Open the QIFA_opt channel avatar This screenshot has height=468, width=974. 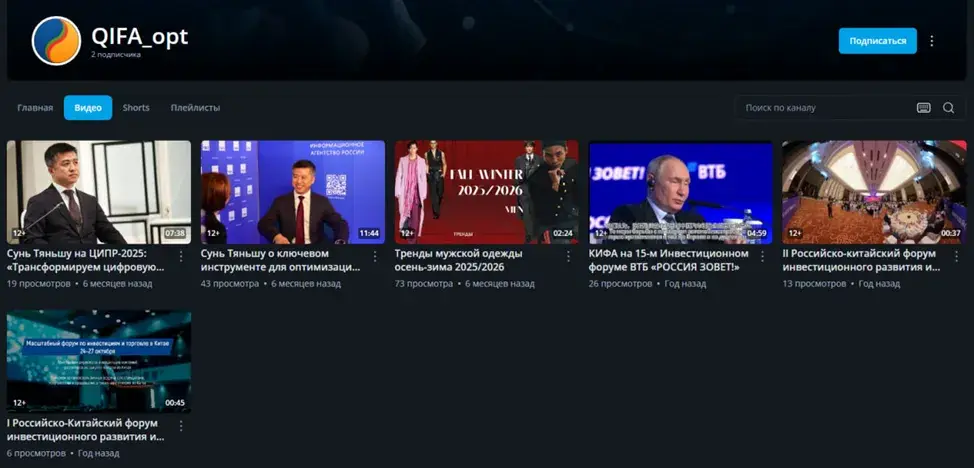pos(56,41)
